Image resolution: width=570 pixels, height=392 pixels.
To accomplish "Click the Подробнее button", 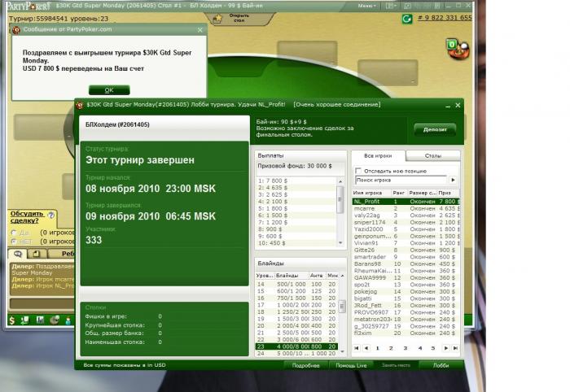I will pos(305,365).
